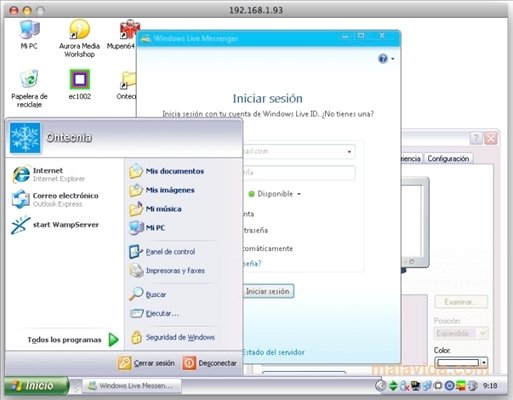Click the Cerrar sesión button
Image resolution: width=513 pixels, height=400 pixels.
(146, 363)
